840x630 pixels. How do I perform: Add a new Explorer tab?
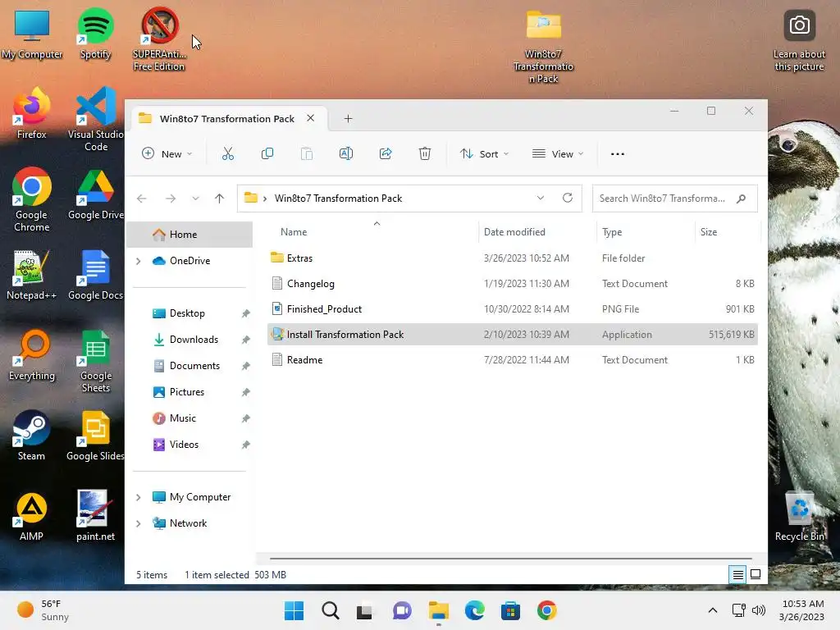(x=348, y=118)
